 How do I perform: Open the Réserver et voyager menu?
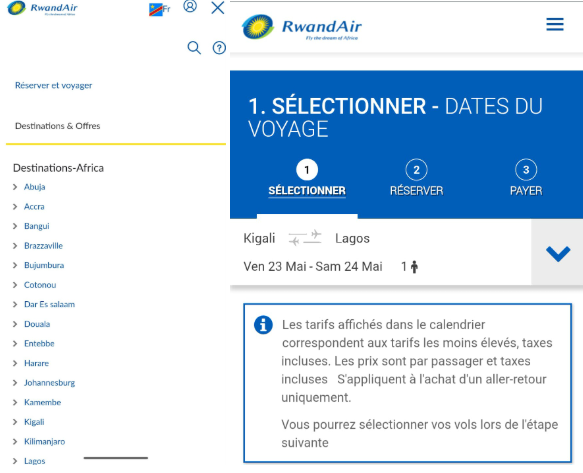coord(54,86)
